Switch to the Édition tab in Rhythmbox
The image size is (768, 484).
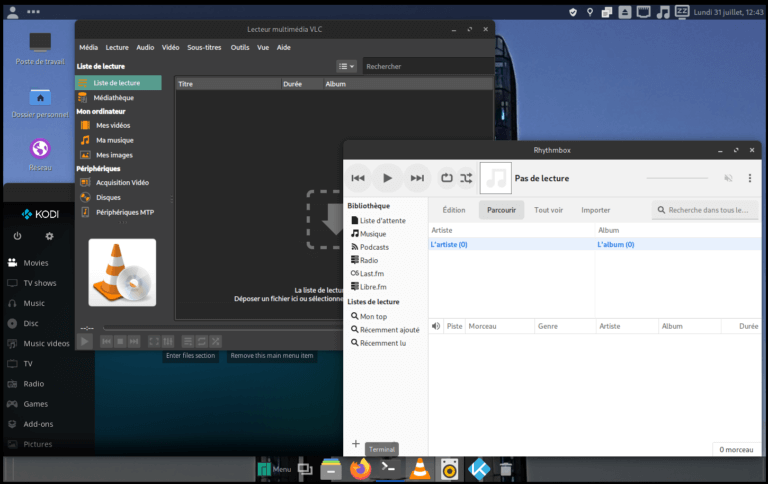[454, 210]
